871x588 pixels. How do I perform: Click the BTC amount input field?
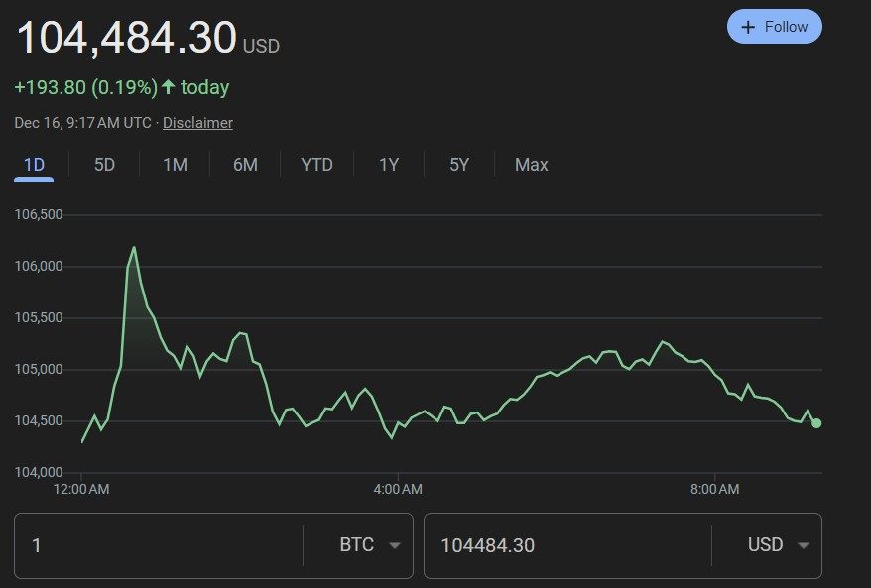click(159, 545)
